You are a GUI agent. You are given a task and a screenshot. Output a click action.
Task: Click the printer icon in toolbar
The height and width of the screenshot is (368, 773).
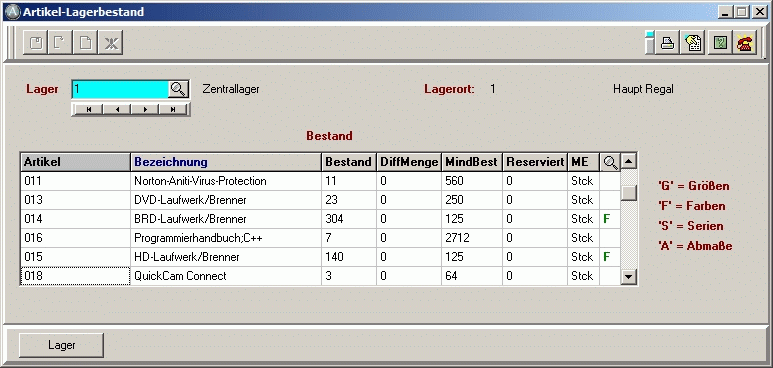(x=668, y=43)
